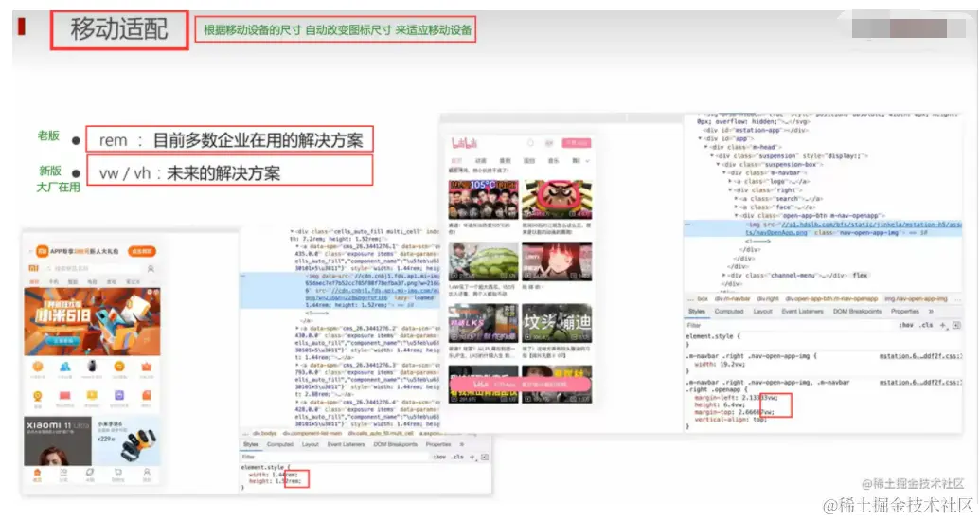
Task: Toggle .cls panel in left DevTools
Action: pos(458,457)
